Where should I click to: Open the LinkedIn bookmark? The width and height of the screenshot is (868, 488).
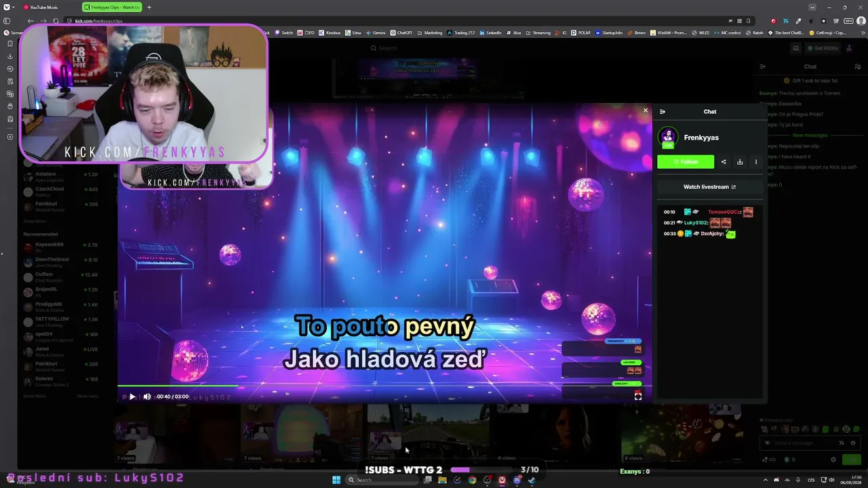tap(491, 33)
